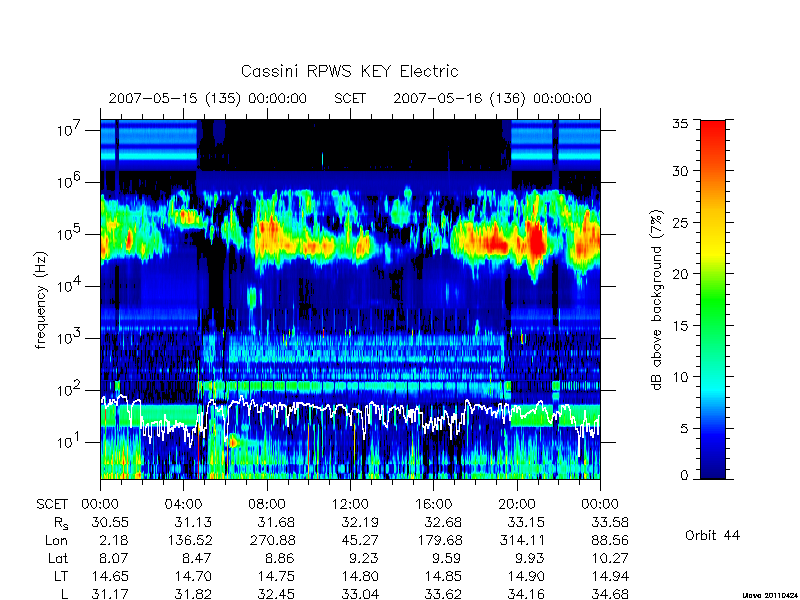Click the time axis label '04:00'
This screenshot has height=600, width=800.
(183, 504)
